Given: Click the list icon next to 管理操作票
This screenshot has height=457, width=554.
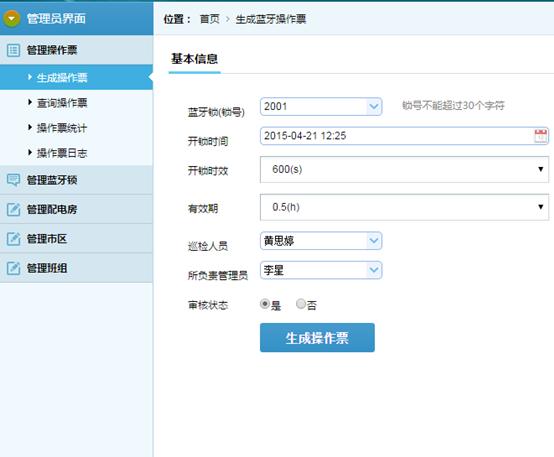Looking at the screenshot, I should pos(13,50).
